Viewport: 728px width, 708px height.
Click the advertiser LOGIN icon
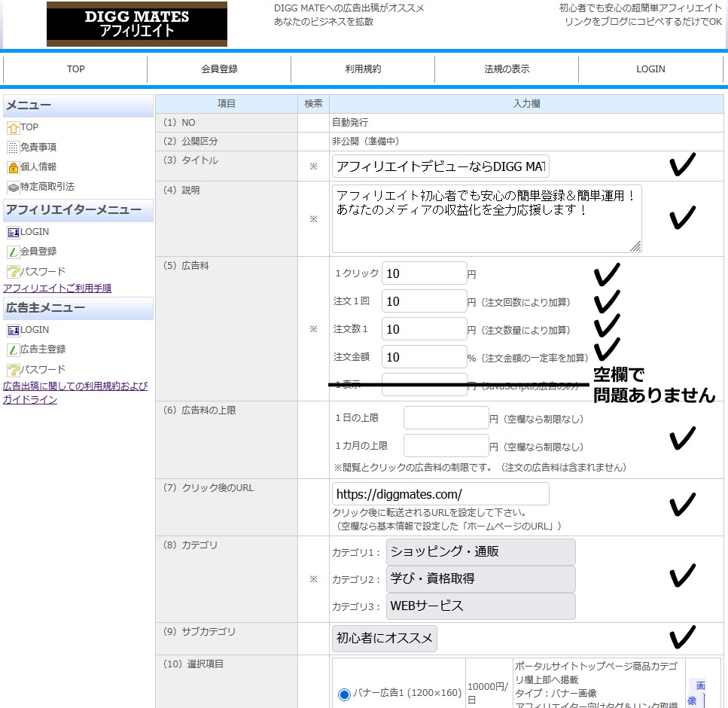(14, 331)
